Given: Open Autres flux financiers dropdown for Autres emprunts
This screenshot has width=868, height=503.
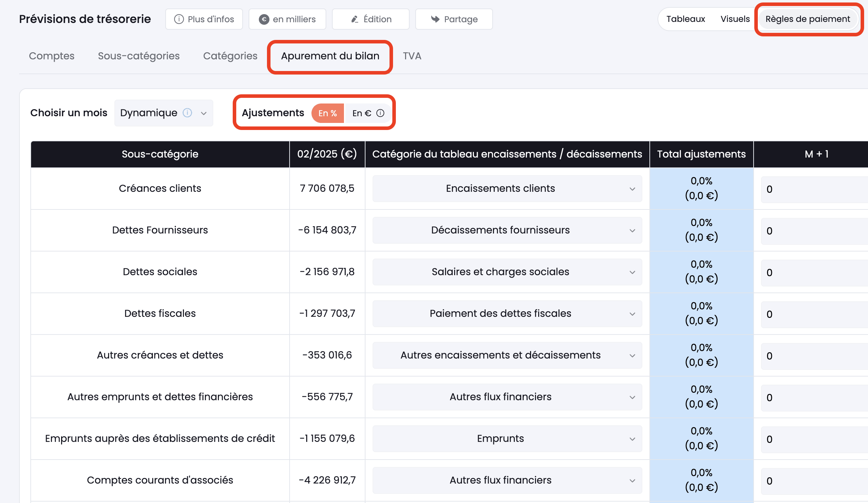Looking at the screenshot, I should point(507,397).
